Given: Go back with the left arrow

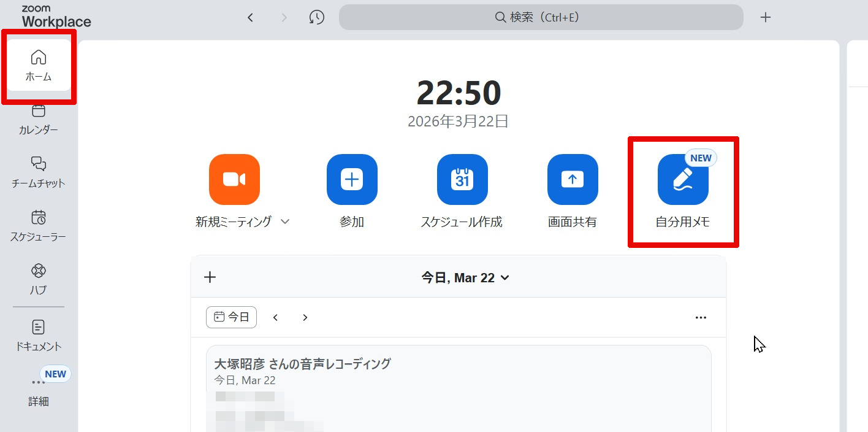Looking at the screenshot, I should (250, 17).
